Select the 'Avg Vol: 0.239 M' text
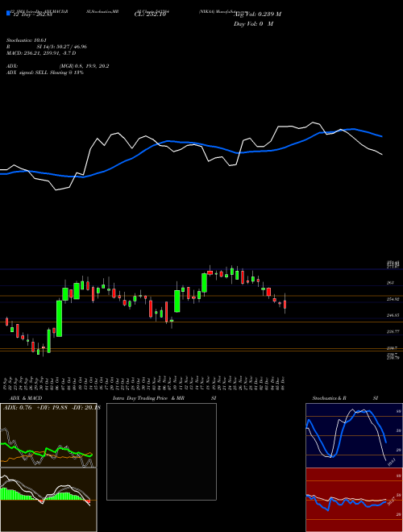 [x=257, y=15]
